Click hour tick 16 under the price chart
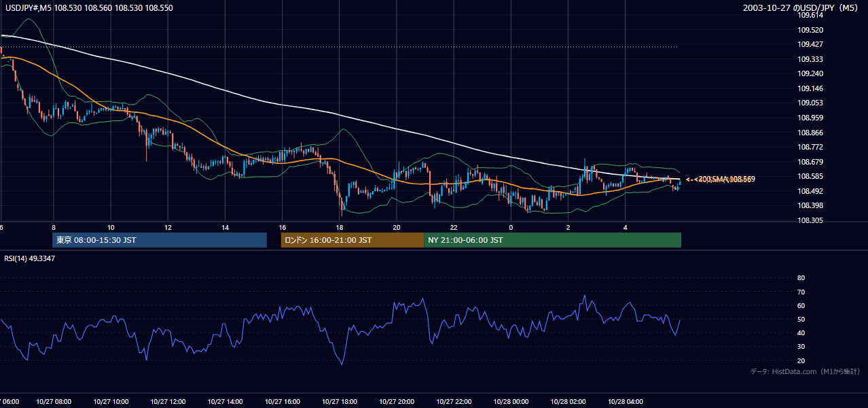The width and height of the screenshot is (868, 408). (x=282, y=227)
